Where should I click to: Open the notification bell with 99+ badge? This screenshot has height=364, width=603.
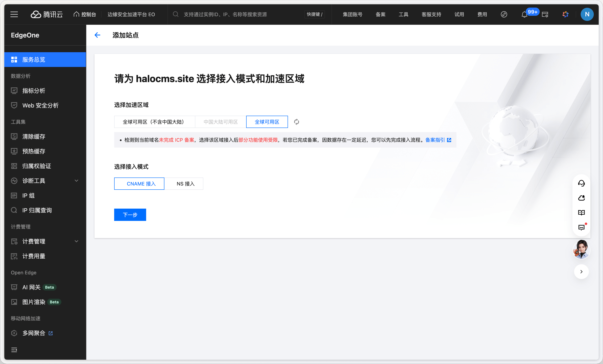point(524,14)
